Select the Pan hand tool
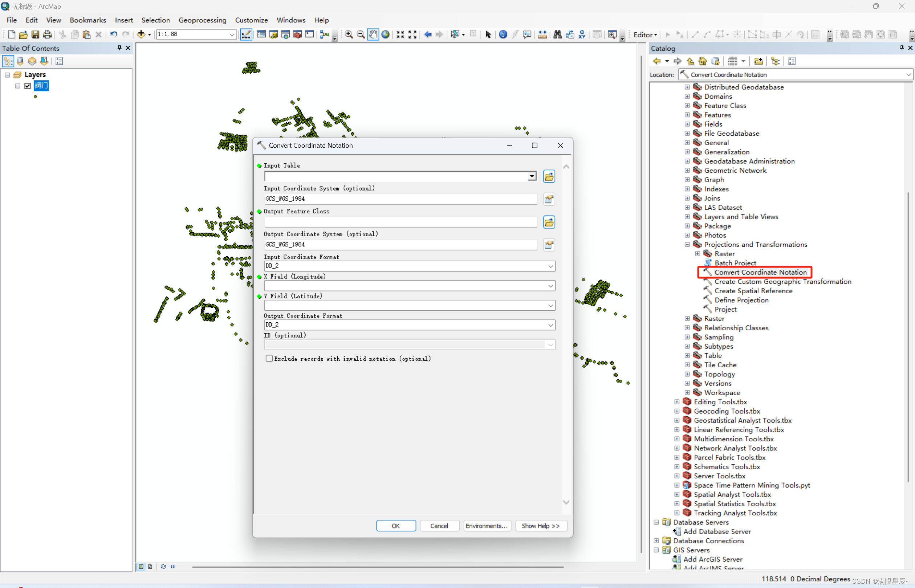 tap(373, 34)
